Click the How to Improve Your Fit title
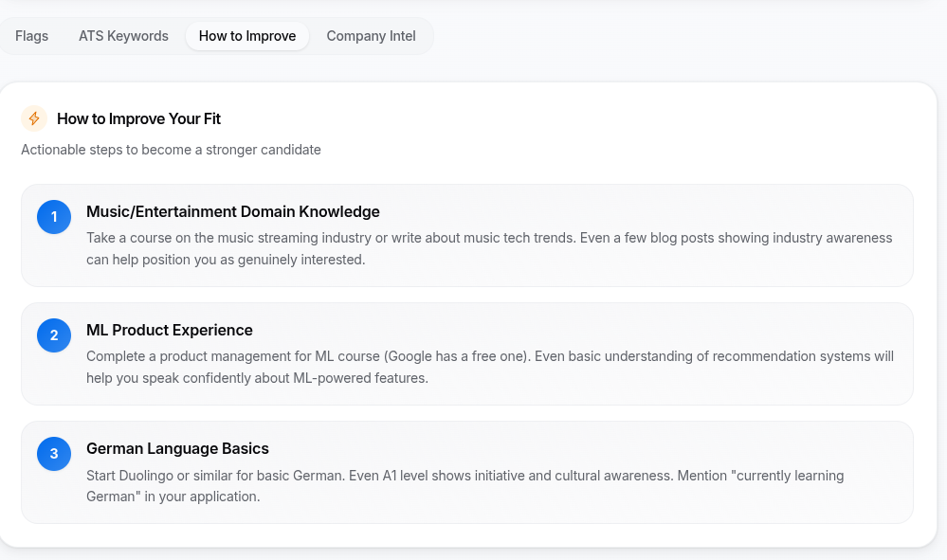 coord(138,118)
